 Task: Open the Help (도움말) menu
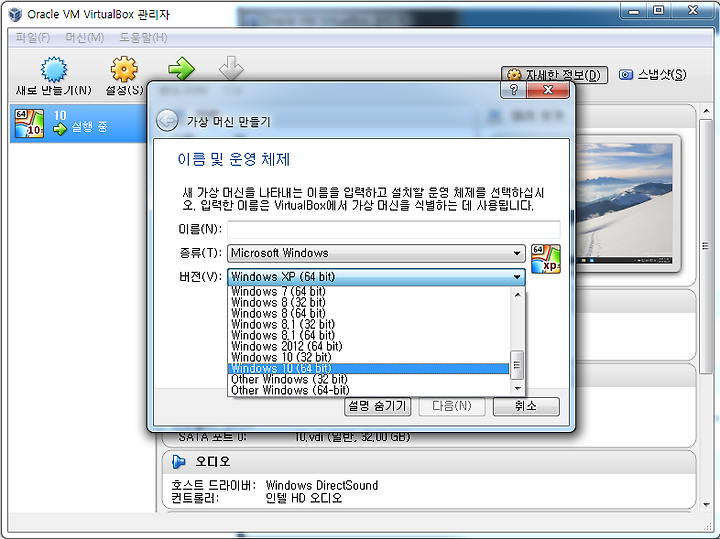click(143, 38)
